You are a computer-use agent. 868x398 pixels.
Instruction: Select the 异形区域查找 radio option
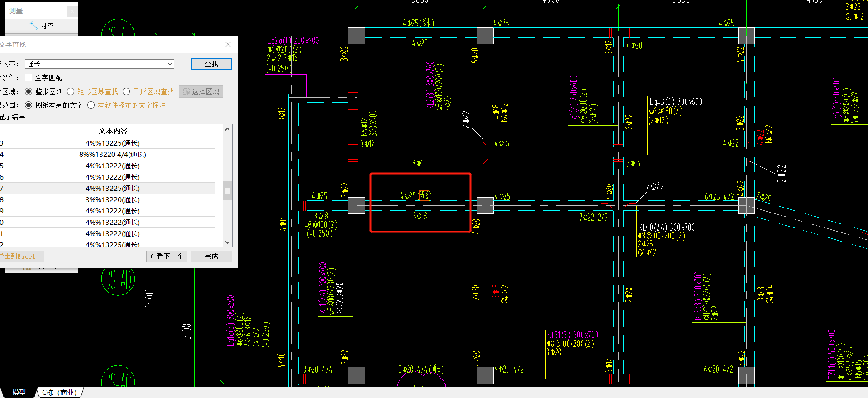(126, 91)
